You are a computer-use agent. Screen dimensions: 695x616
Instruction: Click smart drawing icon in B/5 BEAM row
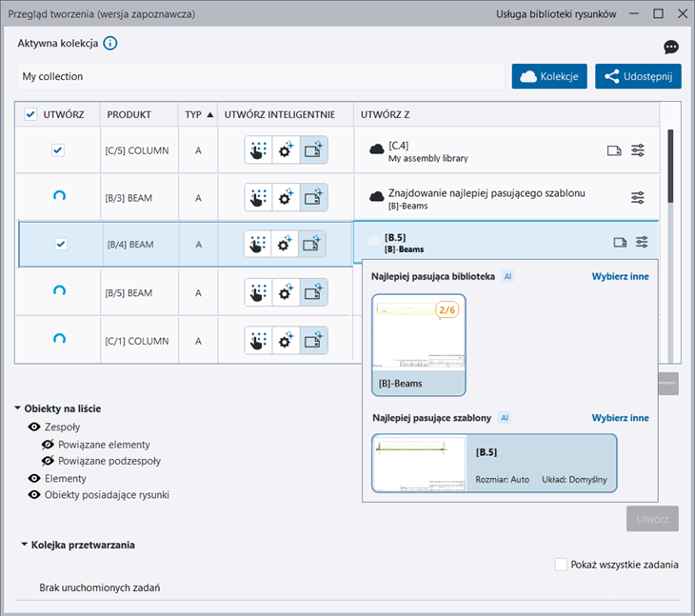coord(313,292)
